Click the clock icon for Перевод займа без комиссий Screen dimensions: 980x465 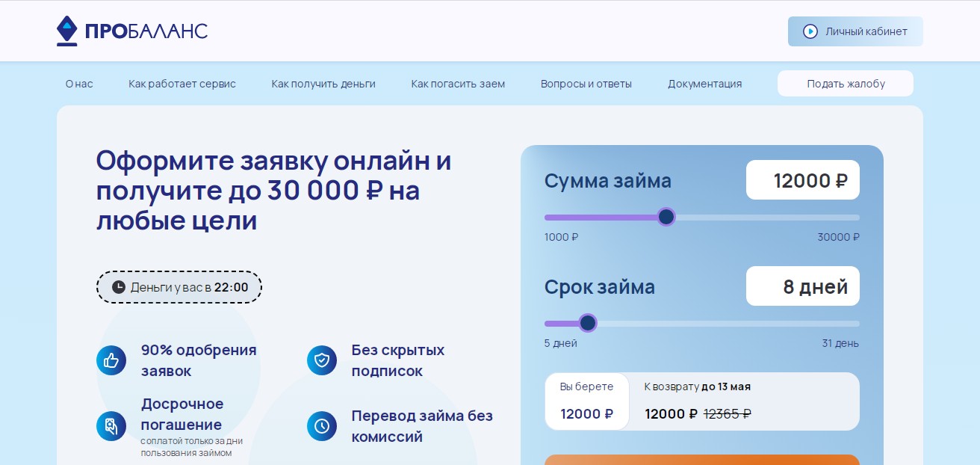click(x=322, y=426)
